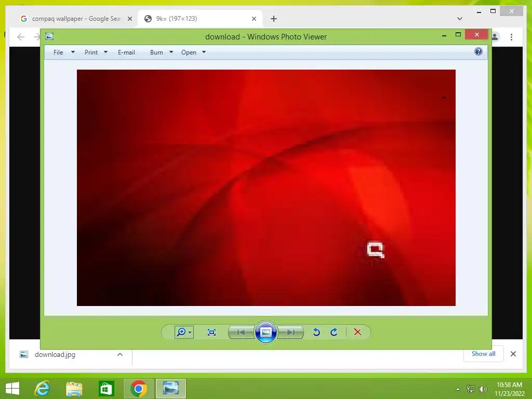Expand the download.jpg options chevron

pos(120,354)
